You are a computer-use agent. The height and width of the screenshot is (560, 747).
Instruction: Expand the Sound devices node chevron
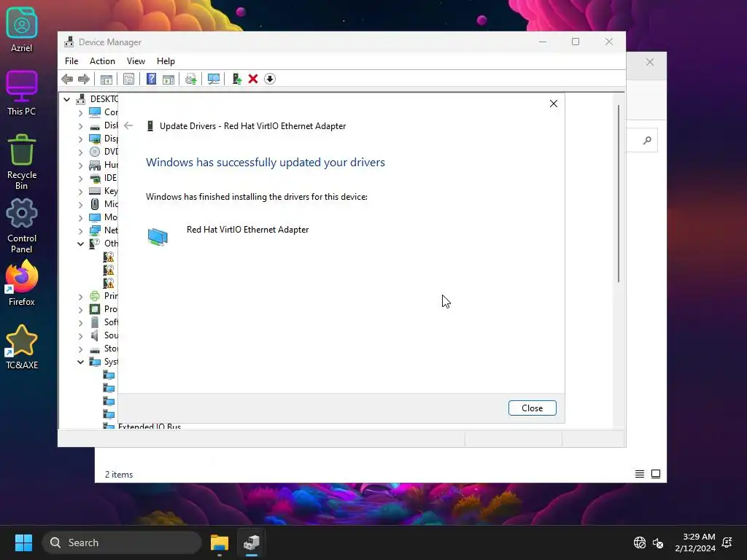[x=80, y=335]
